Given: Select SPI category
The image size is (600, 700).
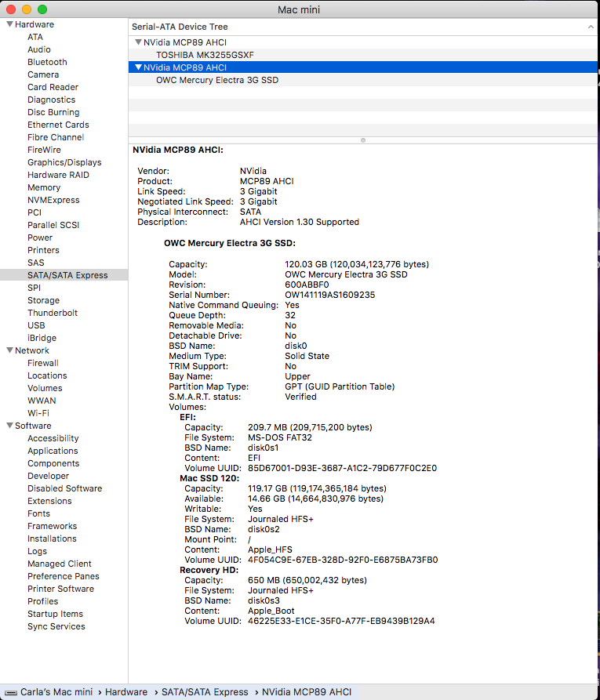Looking at the screenshot, I should (x=34, y=288).
